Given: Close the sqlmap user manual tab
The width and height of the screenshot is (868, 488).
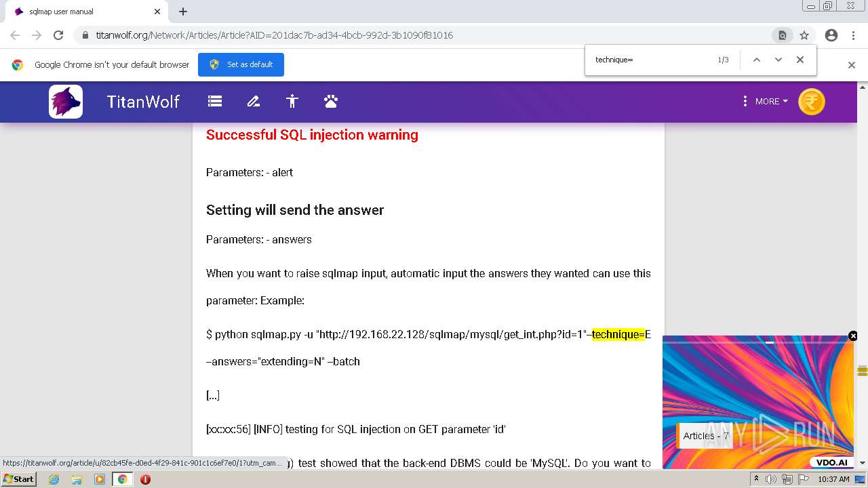Looking at the screenshot, I should pos(157,12).
